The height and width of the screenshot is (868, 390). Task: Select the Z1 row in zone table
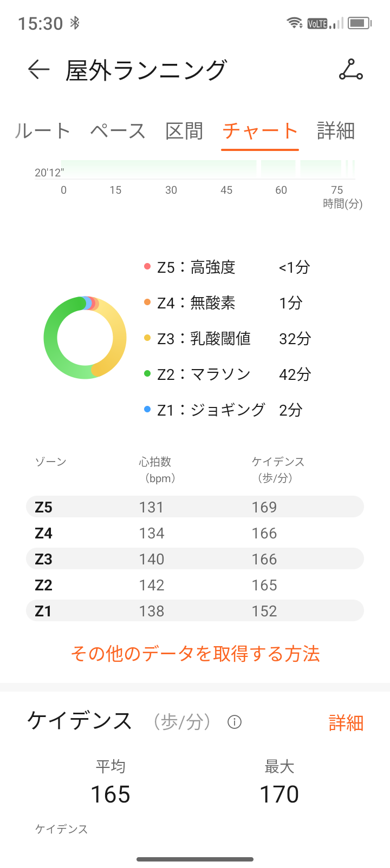click(x=195, y=611)
